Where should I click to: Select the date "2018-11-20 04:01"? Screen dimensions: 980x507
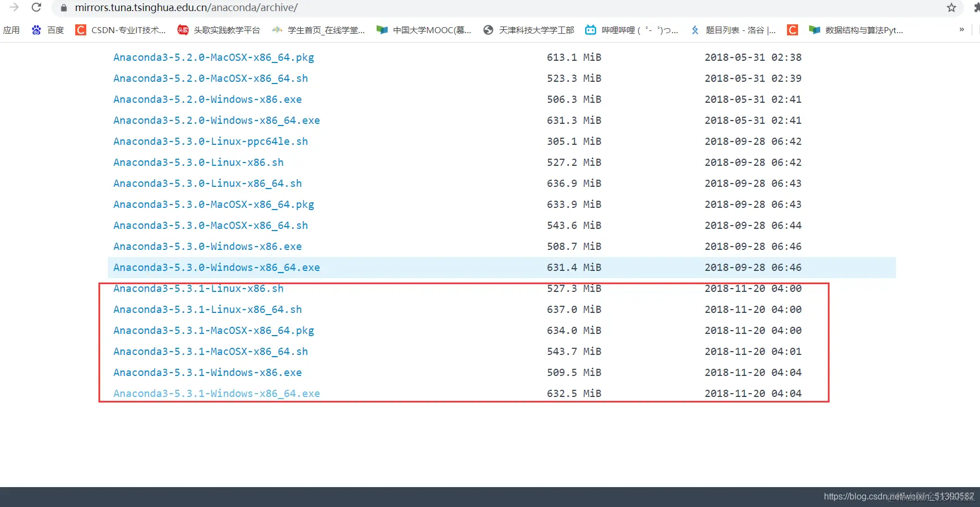(753, 352)
